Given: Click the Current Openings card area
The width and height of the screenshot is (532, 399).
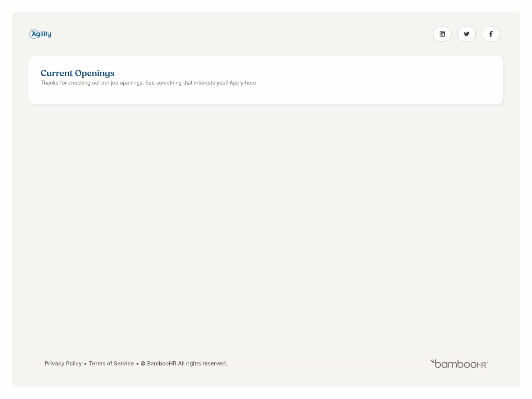Looking at the screenshot, I should click(266, 80).
